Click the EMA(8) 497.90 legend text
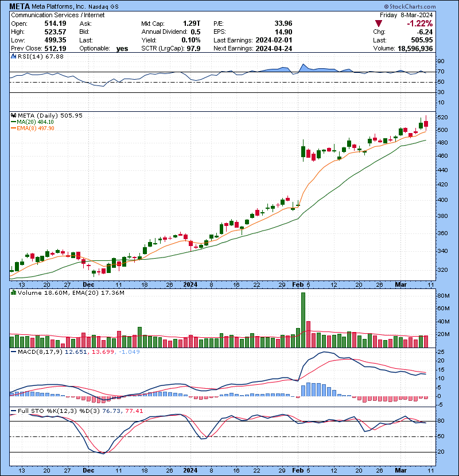 tap(36, 128)
